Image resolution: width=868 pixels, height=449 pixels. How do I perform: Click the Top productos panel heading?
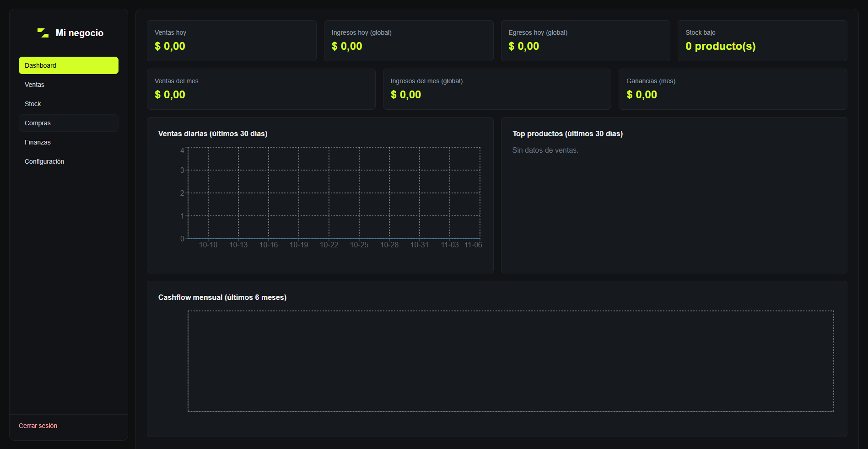[x=567, y=134]
